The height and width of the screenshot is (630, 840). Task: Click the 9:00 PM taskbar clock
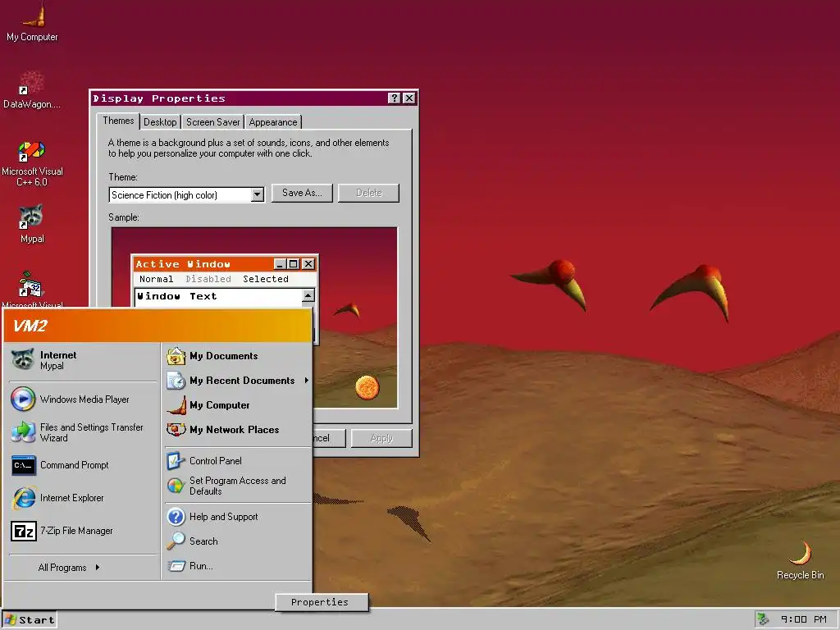click(803, 619)
